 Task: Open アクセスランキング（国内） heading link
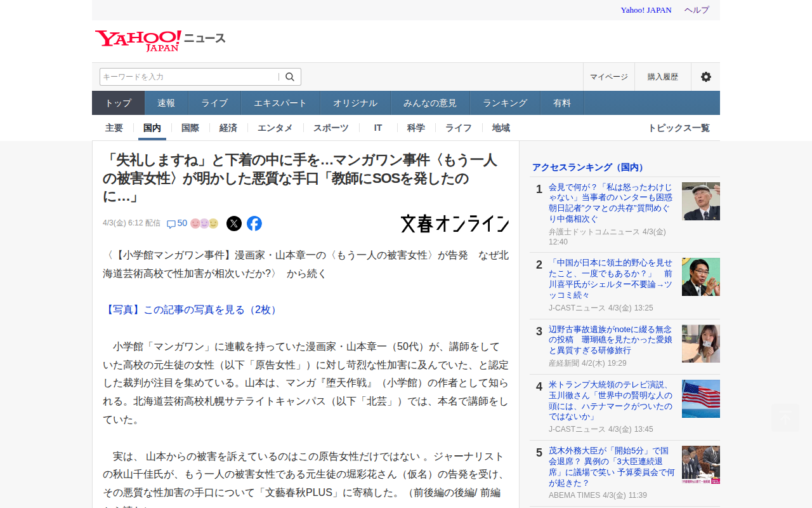point(589,167)
